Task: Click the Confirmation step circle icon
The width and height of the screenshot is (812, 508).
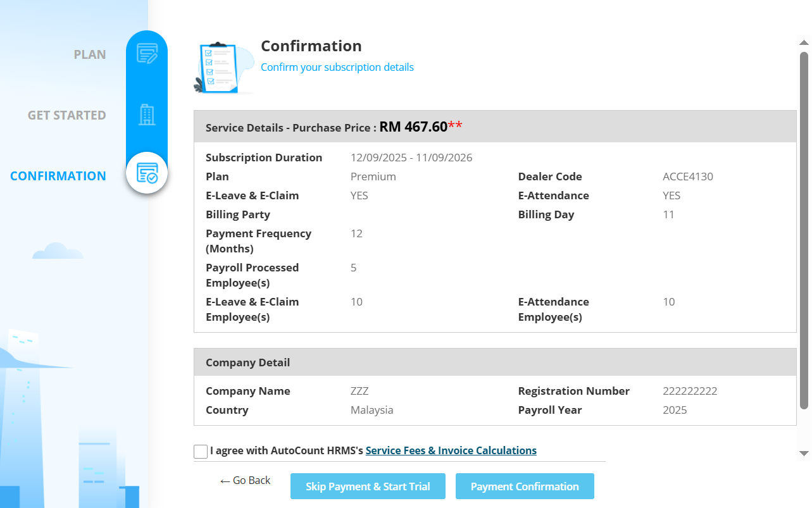Action: pyautogui.click(x=147, y=173)
